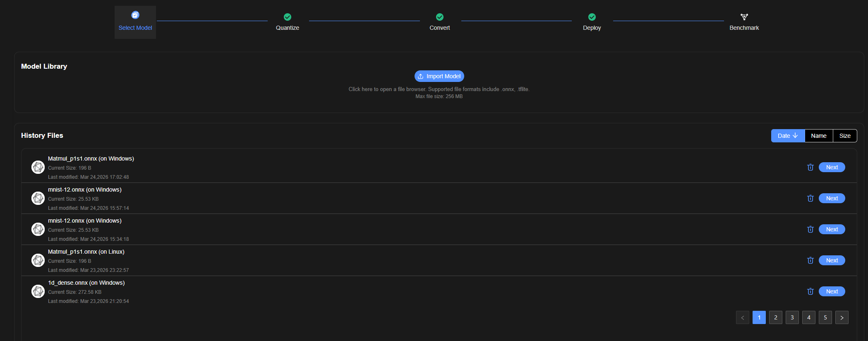The image size is (868, 341).
Task: Sort history files by Size
Action: [x=844, y=136]
